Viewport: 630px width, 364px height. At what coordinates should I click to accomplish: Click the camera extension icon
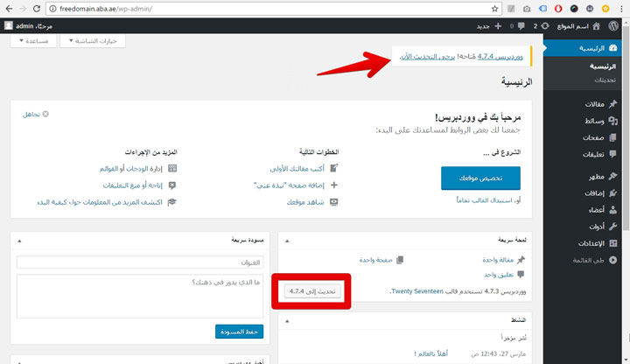click(527, 9)
